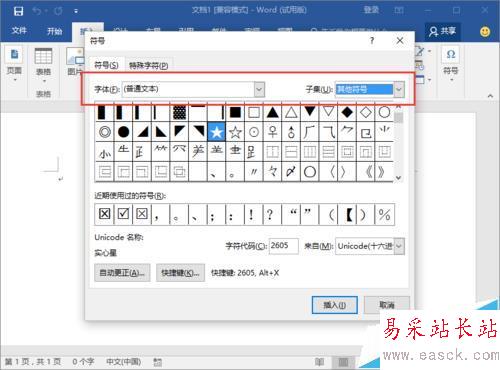
Task: Switch to read mode view icon
Action: coord(319,362)
